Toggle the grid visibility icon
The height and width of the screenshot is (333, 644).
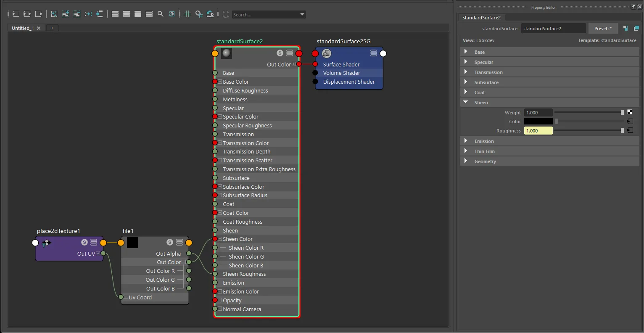pyautogui.click(x=187, y=14)
